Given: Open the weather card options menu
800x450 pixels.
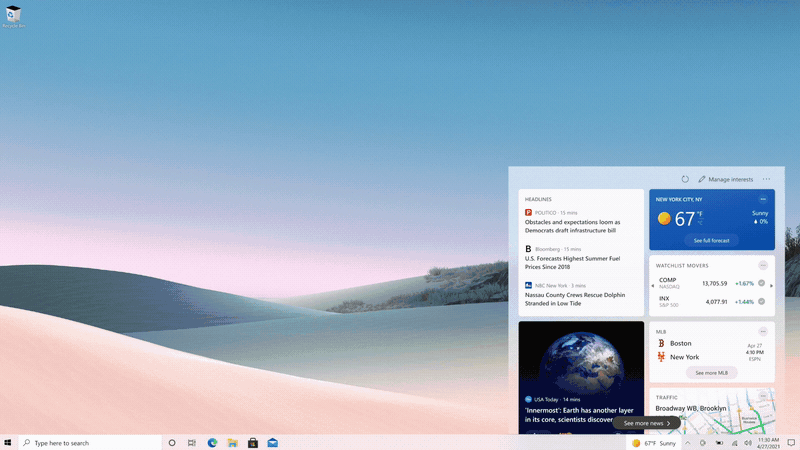Looking at the screenshot, I should click(x=763, y=199).
